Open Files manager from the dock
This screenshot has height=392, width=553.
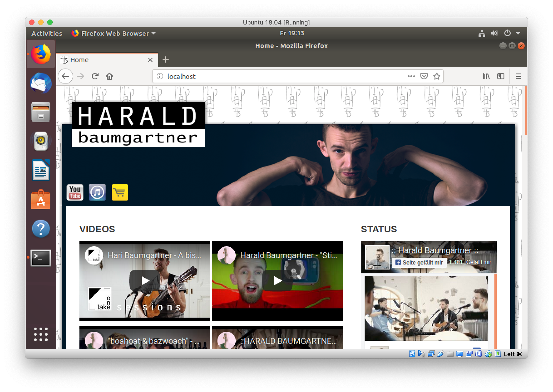(x=41, y=112)
